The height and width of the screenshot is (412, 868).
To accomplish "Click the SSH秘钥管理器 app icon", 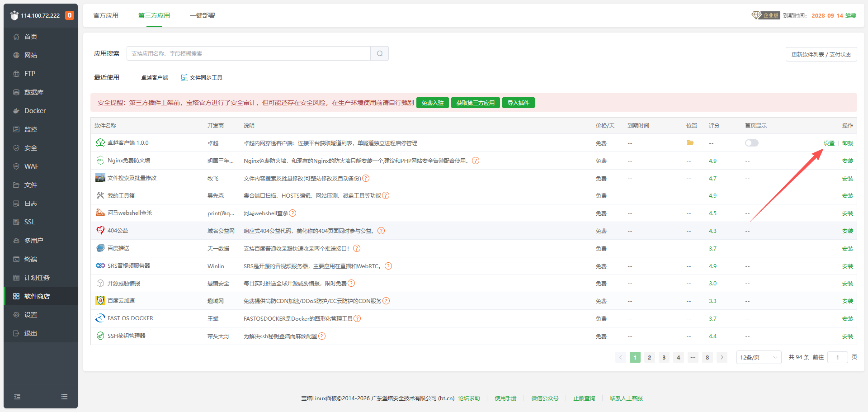I will click(x=100, y=336).
